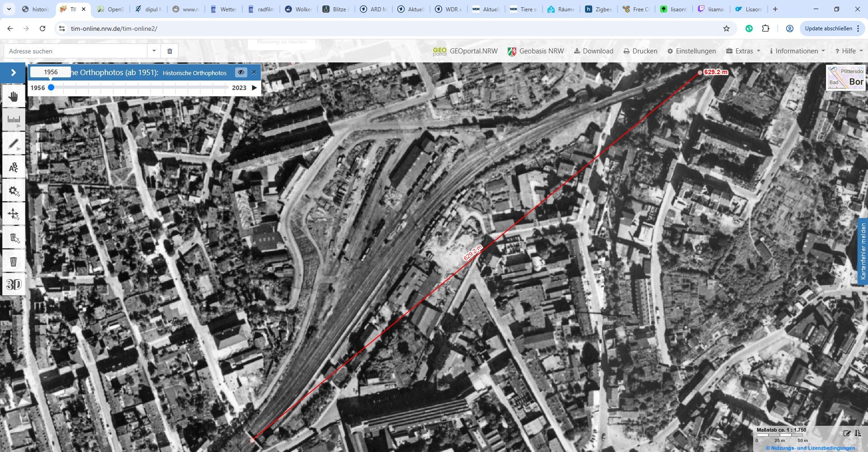
Task: Click the edit scale icon beside Maßstab
Action: (x=847, y=433)
